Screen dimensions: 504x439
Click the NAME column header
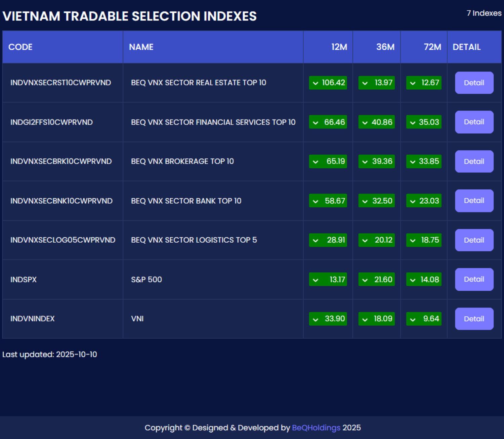(x=141, y=47)
